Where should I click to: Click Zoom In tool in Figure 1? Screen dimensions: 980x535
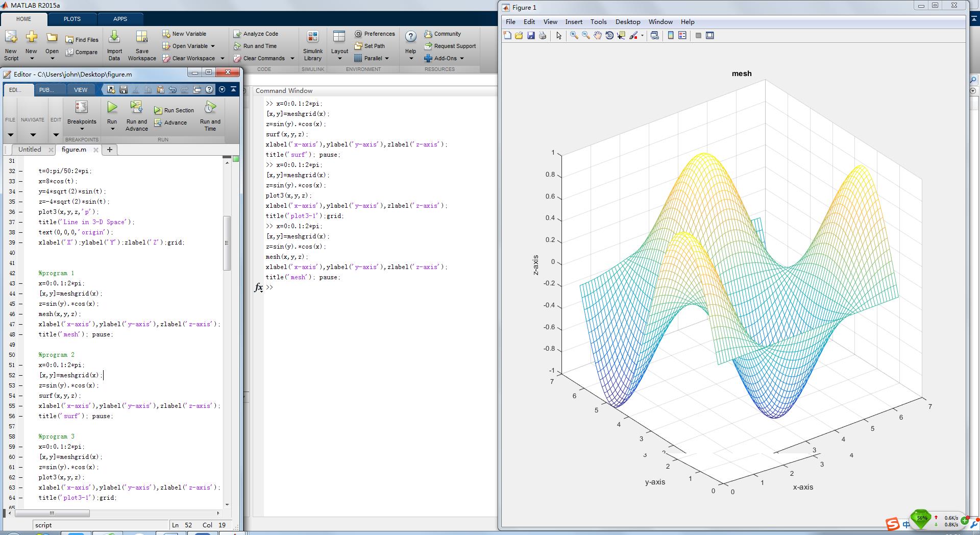[x=574, y=35]
